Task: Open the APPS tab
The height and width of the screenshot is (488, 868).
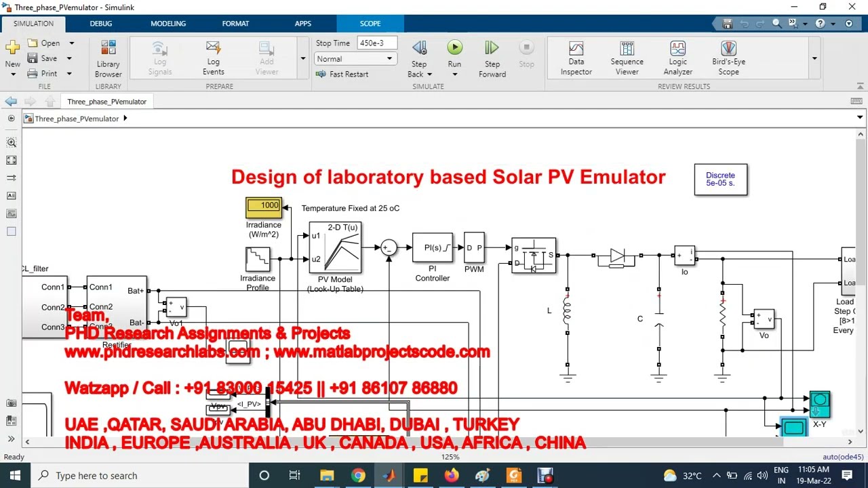Action: coord(303,24)
